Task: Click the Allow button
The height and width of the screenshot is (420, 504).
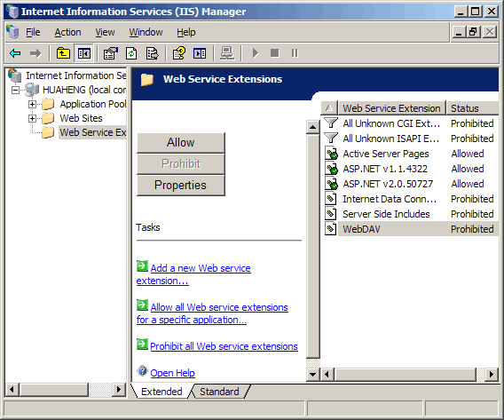Action: 181,142
